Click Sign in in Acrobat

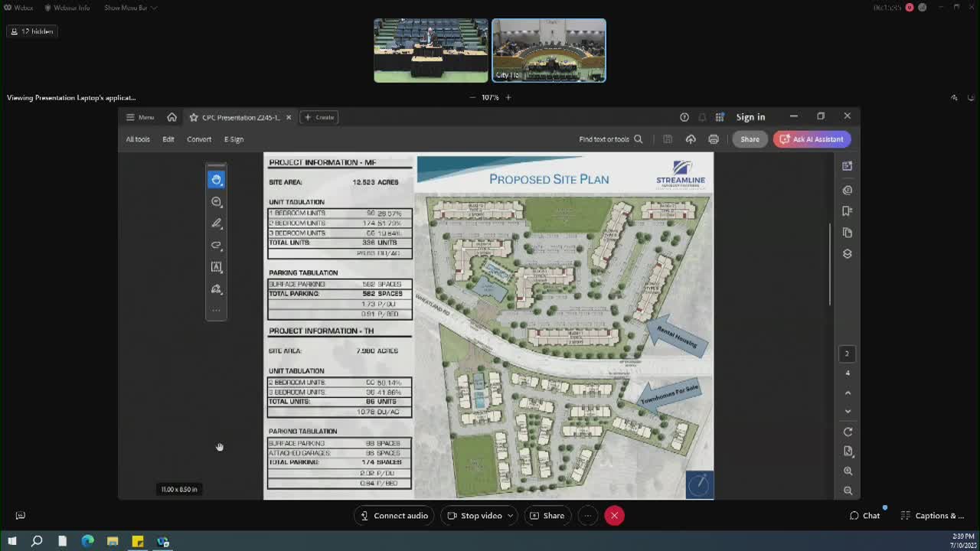pos(750,117)
